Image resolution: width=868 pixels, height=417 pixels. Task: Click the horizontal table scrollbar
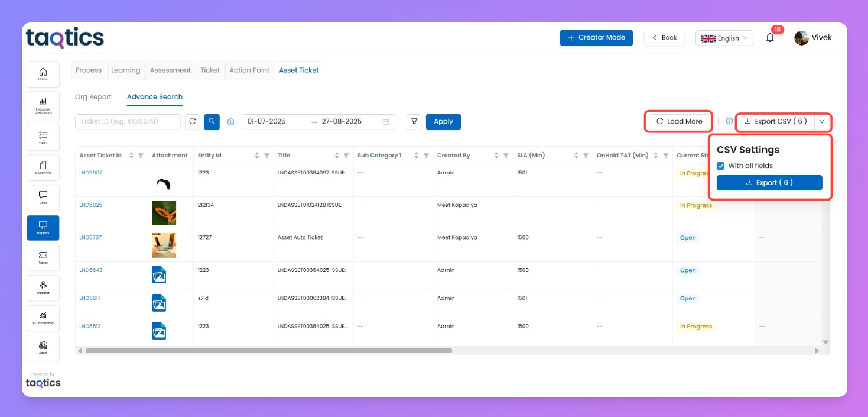[269, 351]
